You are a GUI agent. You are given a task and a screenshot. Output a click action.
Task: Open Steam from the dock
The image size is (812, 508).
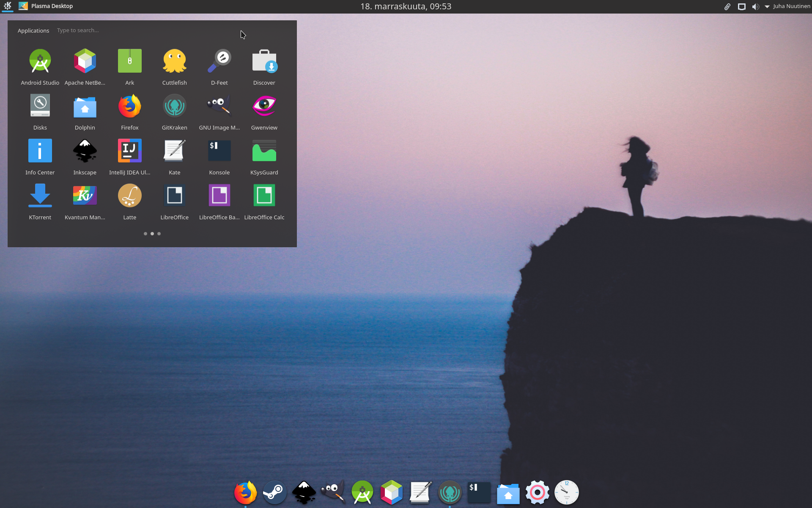point(274,492)
